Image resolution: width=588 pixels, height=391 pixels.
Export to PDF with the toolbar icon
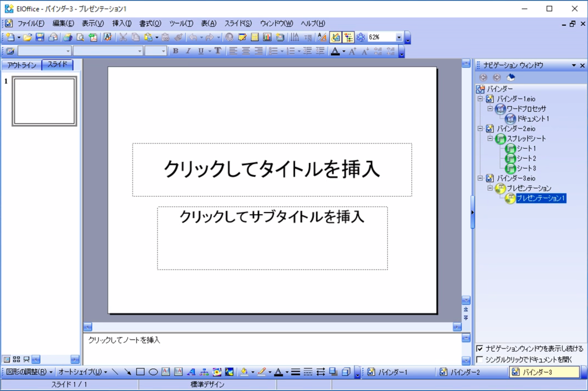(93, 37)
